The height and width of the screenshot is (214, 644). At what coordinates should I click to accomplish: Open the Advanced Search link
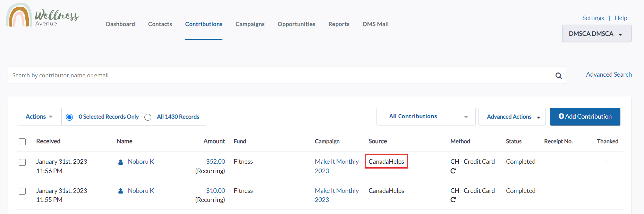click(x=609, y=75)
